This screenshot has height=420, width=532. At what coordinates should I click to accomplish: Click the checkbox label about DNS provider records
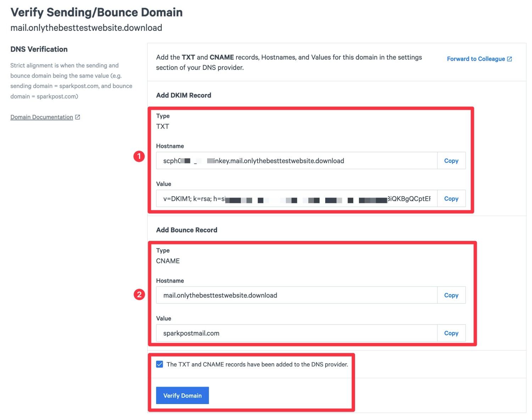[257, 364]
